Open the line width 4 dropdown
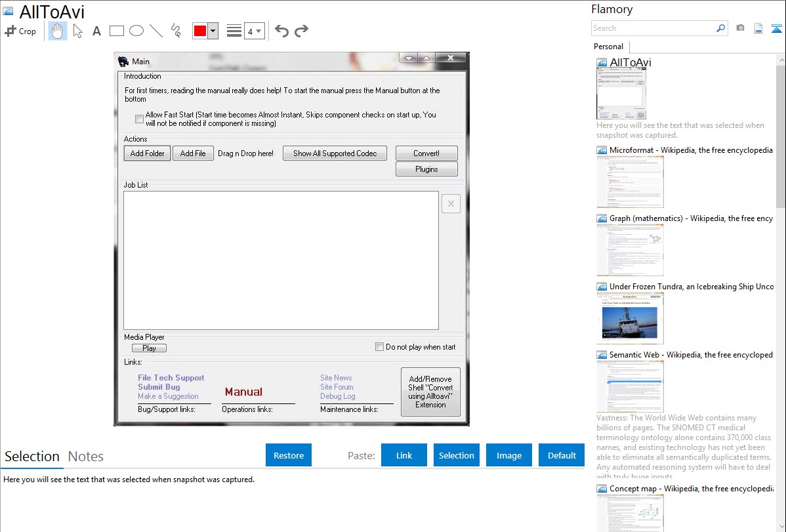Image resolution: width=786 pixels, height=532 pixels. (254, 31)
